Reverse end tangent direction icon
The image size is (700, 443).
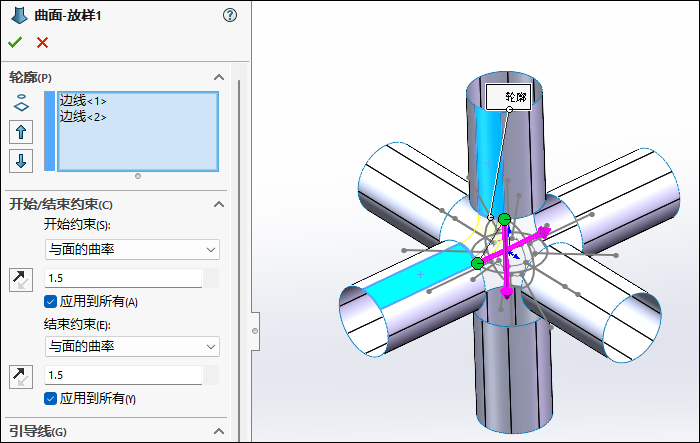point(21,377)
